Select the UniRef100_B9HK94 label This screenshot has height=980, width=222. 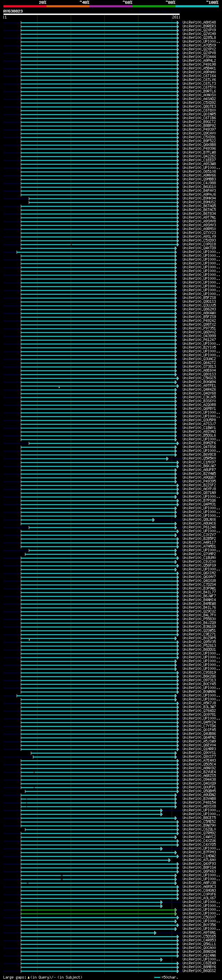coord(199,198)
